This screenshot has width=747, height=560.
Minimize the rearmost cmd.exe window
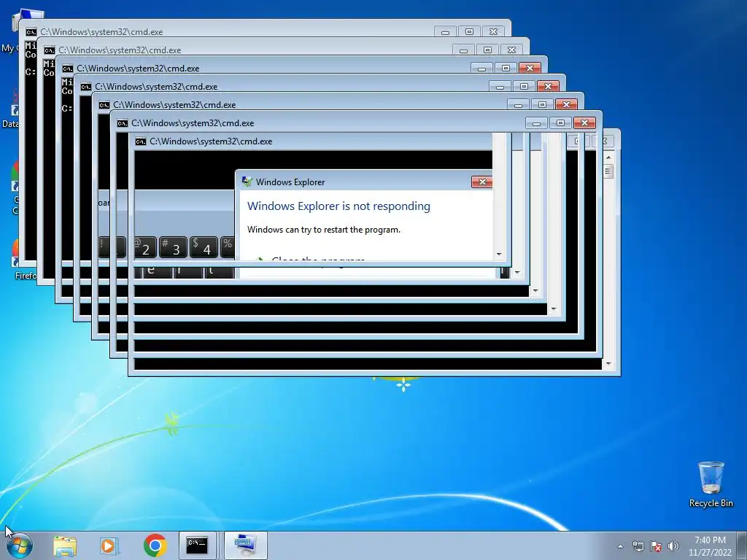pos(445,31)
